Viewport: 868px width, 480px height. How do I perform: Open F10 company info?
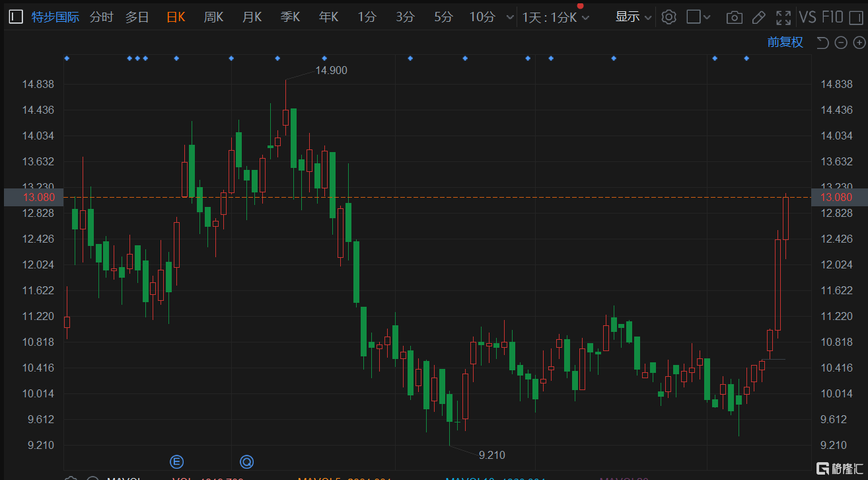pos(833,17)
